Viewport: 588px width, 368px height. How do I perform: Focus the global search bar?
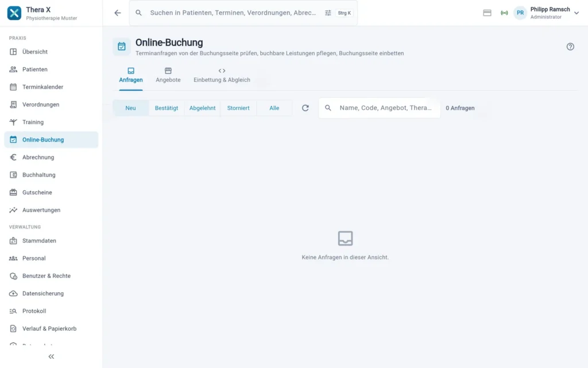[233, 13]
